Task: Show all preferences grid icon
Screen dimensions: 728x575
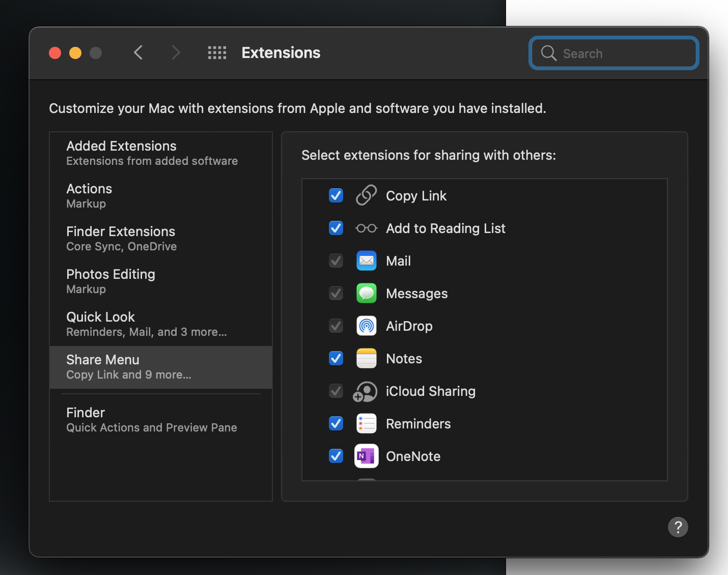Action: [217, 53]
